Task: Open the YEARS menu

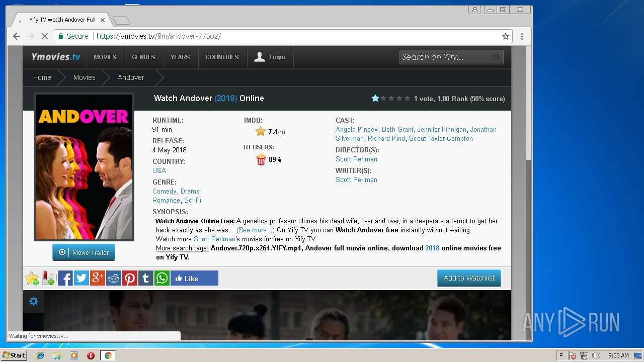Action: tap(180, 57)
